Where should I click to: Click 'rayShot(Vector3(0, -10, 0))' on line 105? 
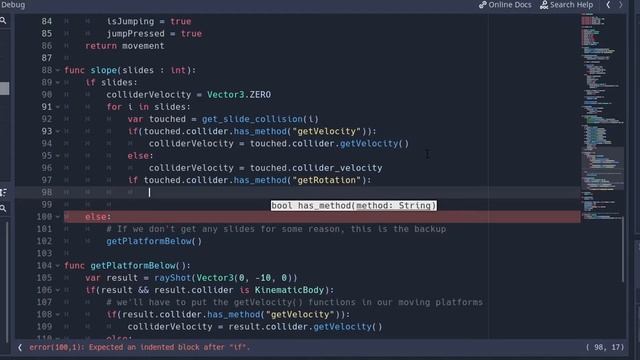226,278
